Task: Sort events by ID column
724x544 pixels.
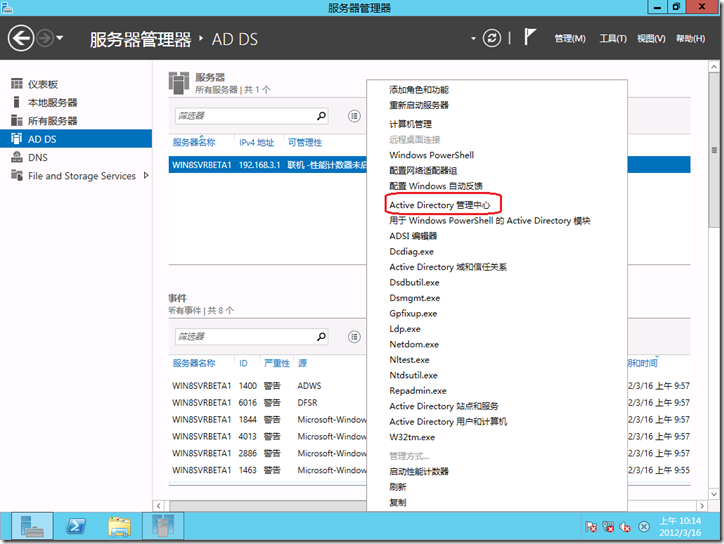Action: click(x=243, y=363)
